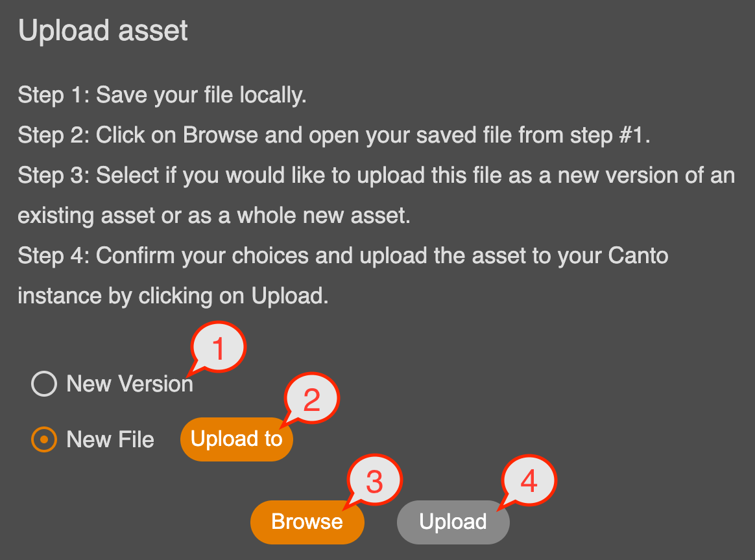The height and width of the screenshot is (560, 755).
Task: Click "instance by clicking on Upload" text line
Action: click(173, 296)
